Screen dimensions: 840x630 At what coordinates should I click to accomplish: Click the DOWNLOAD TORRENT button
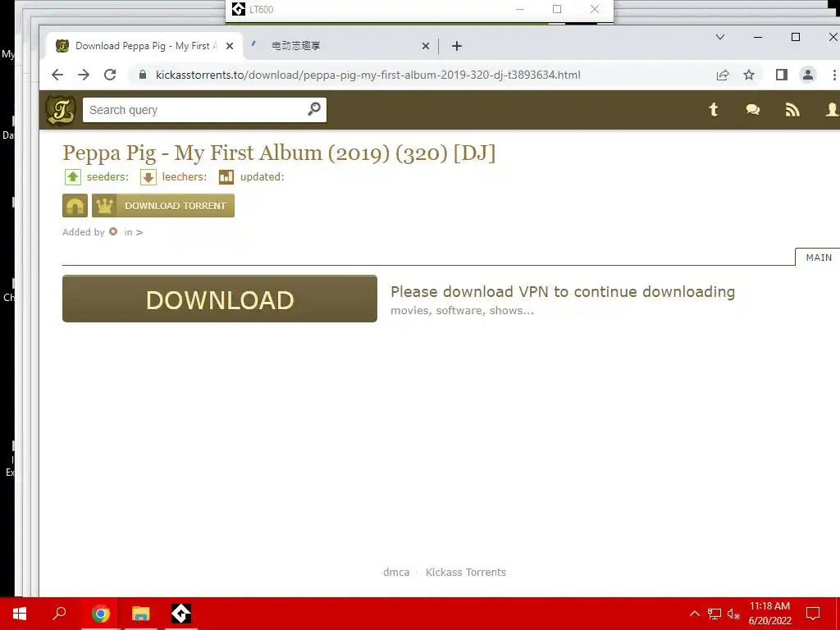point(163,206)
